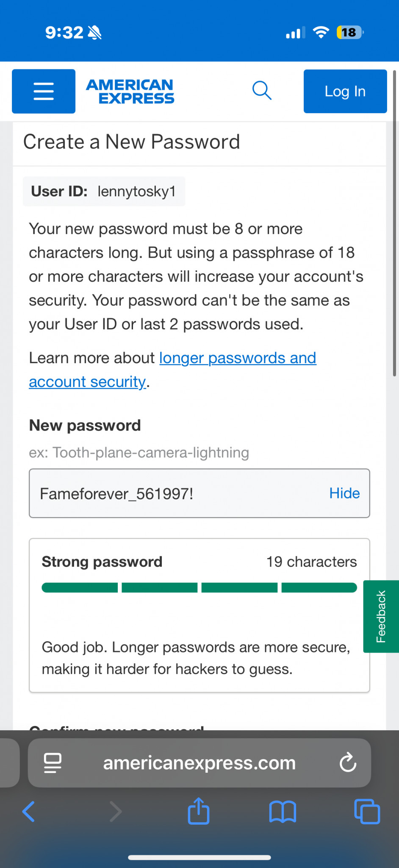Open page reader options icon
399x868 pixels.
53,763
